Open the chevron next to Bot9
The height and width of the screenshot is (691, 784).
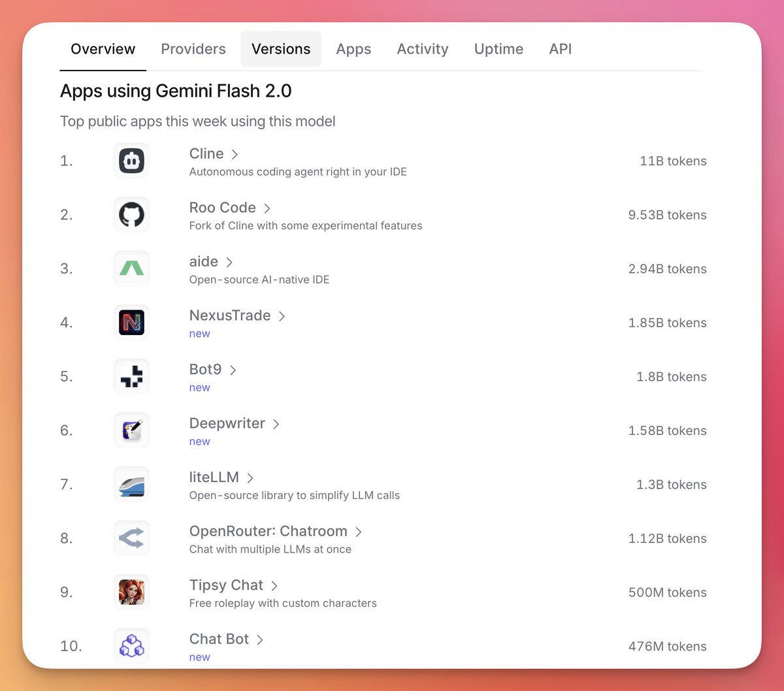(233, 370)
